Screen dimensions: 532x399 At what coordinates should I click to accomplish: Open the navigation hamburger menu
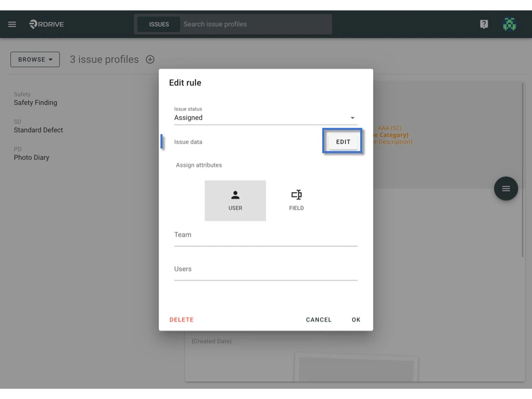pos(12,24)
